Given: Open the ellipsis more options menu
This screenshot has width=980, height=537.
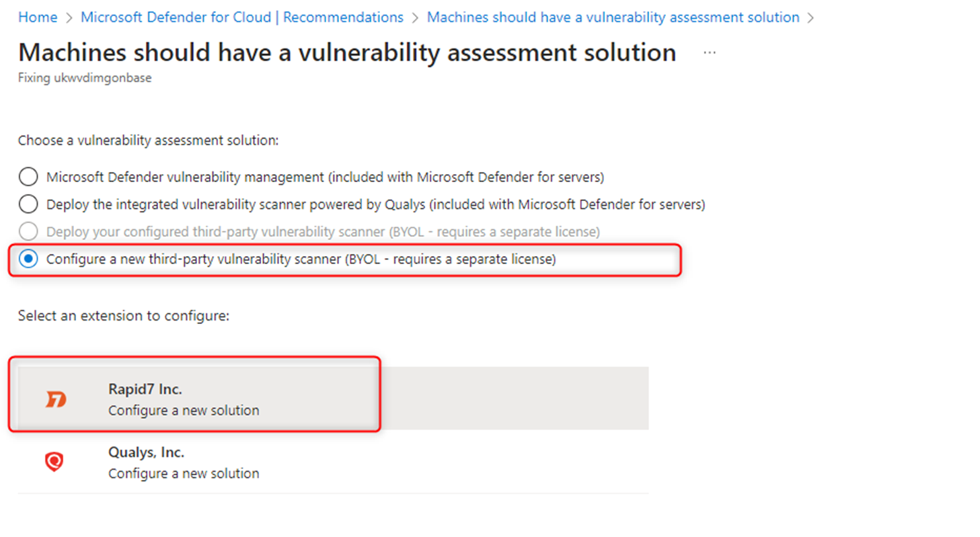Looking at the screenshot, I should coord(708,52).
